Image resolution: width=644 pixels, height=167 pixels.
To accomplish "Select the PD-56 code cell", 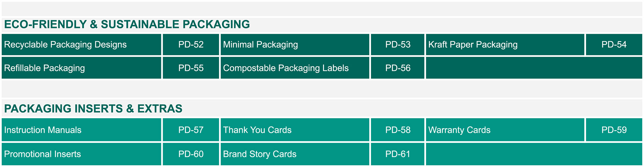I will tap(398, 68).
